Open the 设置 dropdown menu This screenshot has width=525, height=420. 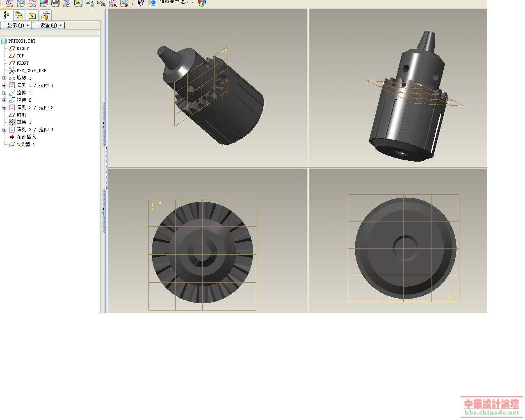[48, 25]
